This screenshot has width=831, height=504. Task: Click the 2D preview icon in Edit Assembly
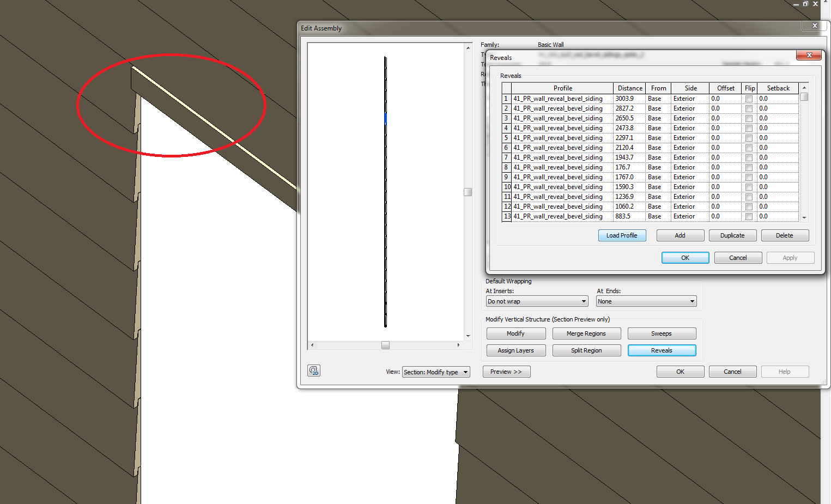pyautogui.click(x=314, y=371)
